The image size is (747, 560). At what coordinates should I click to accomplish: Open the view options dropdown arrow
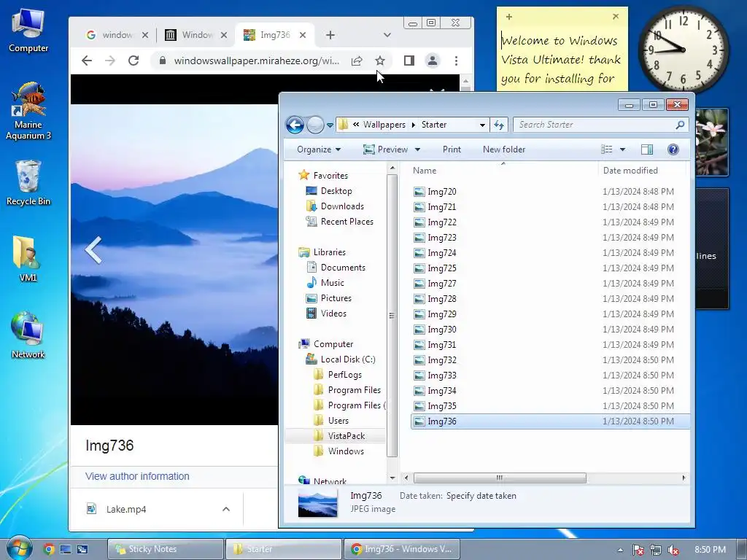(x=622, y=149)
